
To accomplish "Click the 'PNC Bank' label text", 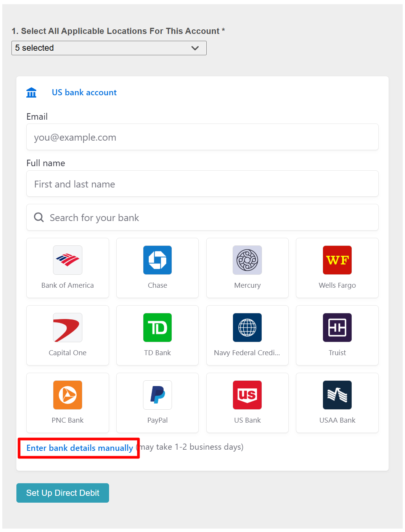I will [67, 420].
